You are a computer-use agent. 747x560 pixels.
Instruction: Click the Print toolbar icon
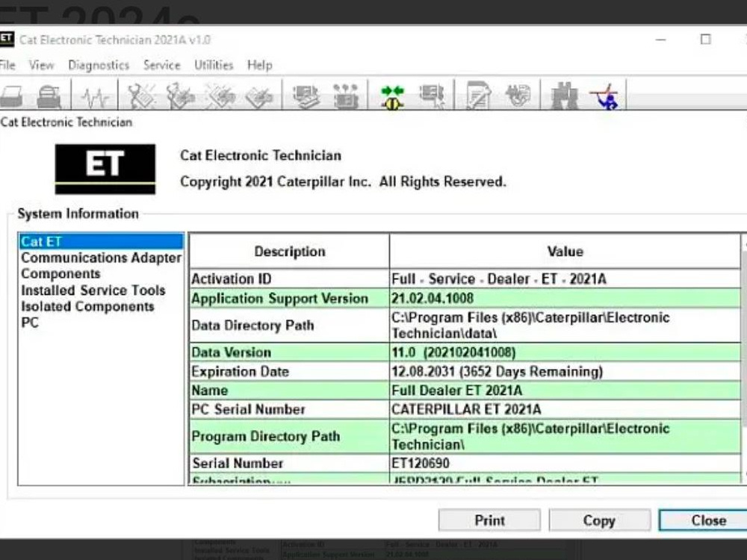(11, 96)
